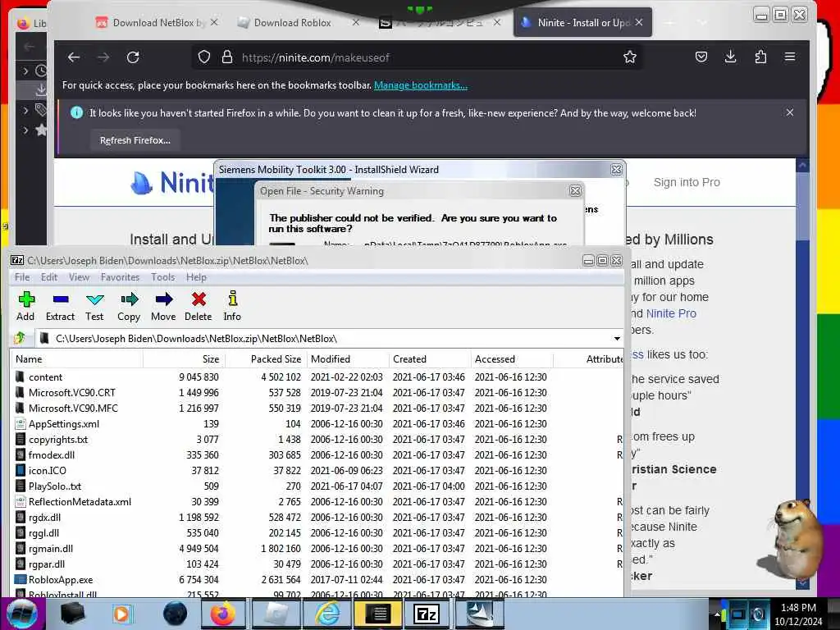Reload the Ninite page in Firefox

(133, 57)
